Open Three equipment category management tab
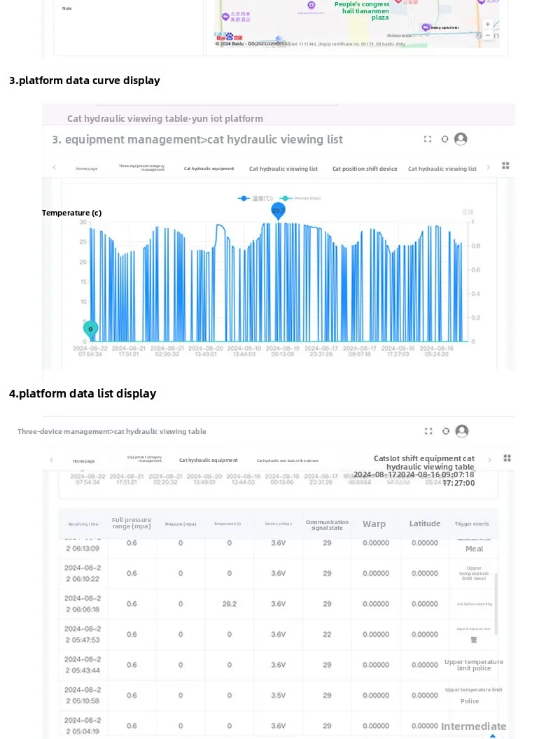Image resolution: width=560 pixels, height=739 pixels. [x=141, y=168]
